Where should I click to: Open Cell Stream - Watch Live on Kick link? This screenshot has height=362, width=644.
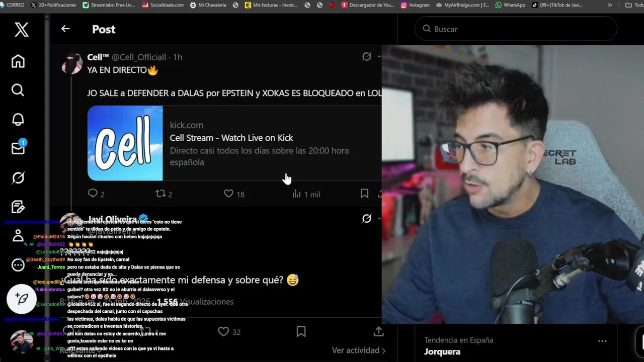(x=231, y=138)
